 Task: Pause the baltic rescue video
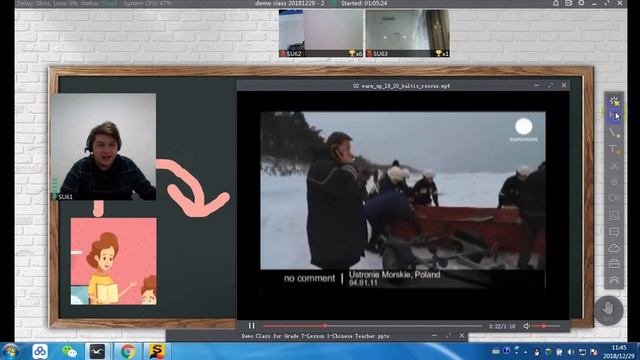pos(251,326)
